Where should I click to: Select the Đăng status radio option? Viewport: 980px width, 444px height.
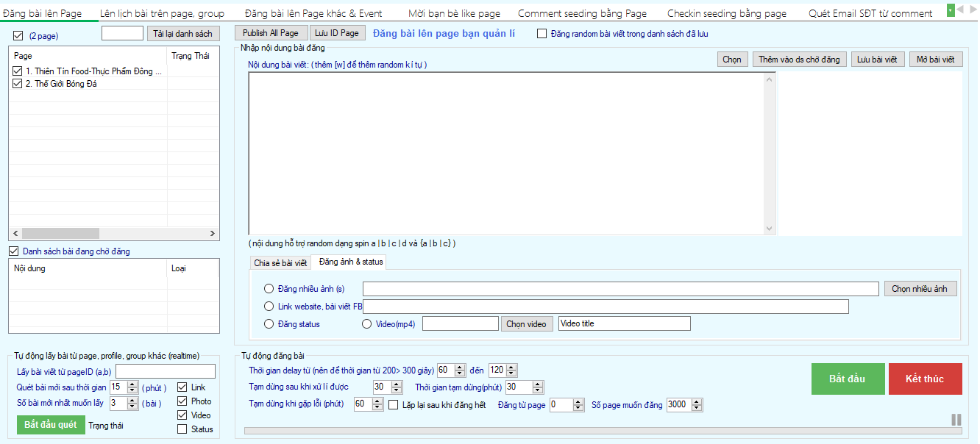pos(269,323)
